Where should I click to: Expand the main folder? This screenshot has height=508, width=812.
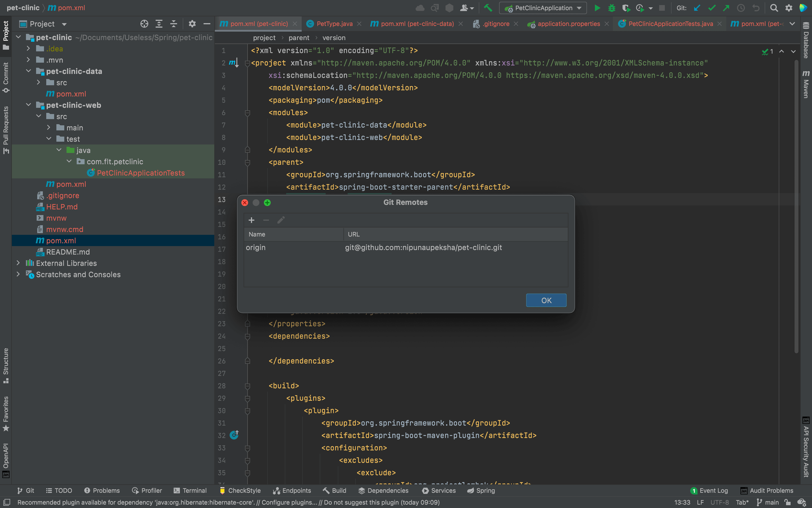tap(49, 128)
